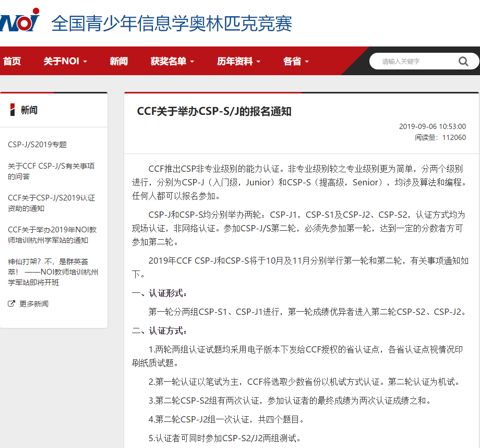Viewport: 480px width, 448px height.
Task: Click the paragraph starting CSP-J和CSP-S均分别举办两轮
Action: (x=298, y=228)
